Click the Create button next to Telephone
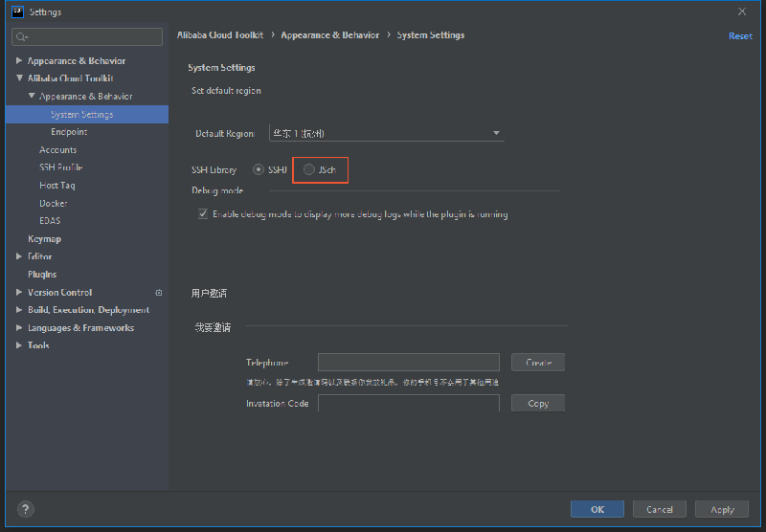This screenshot has height=532, width=766. pos(538,362)
